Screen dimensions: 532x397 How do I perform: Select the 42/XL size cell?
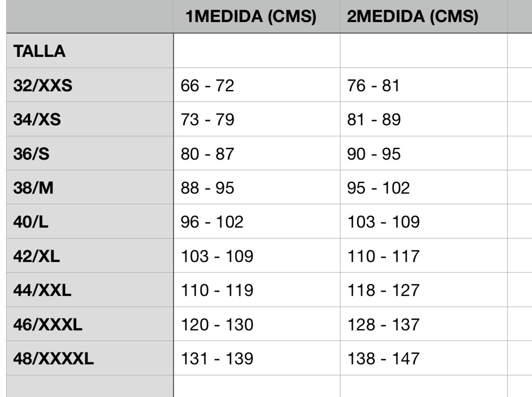pyautogui.click(x=90, y=255)
